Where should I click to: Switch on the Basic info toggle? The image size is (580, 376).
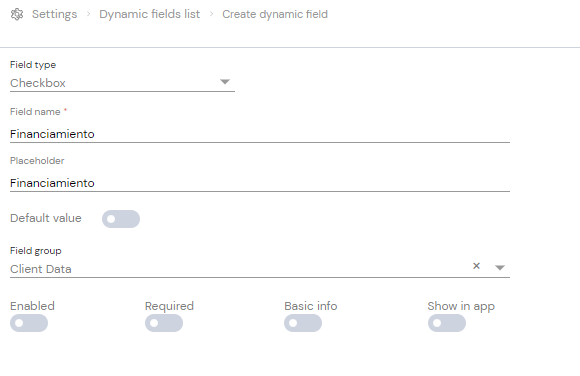click(303, 323)
